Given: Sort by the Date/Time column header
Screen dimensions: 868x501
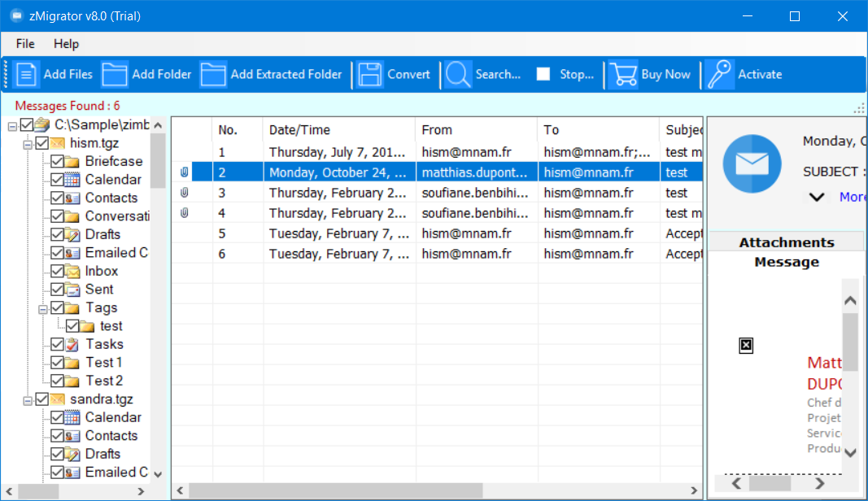Looking at the screenshot, I should [338, 130].
